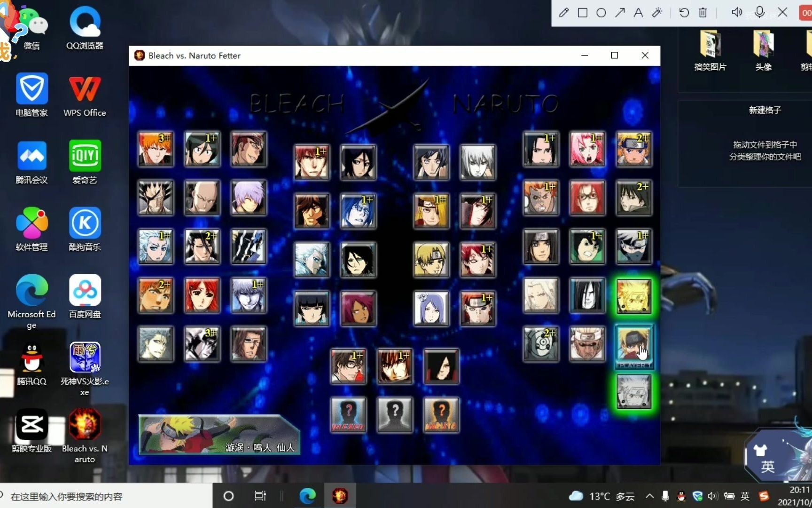Image resolution: width=812 pixels, height=508 pixels.
Task: Select green-highlighted Nine-Tails chakra Naruto portrait
Action: pos(634,296)
